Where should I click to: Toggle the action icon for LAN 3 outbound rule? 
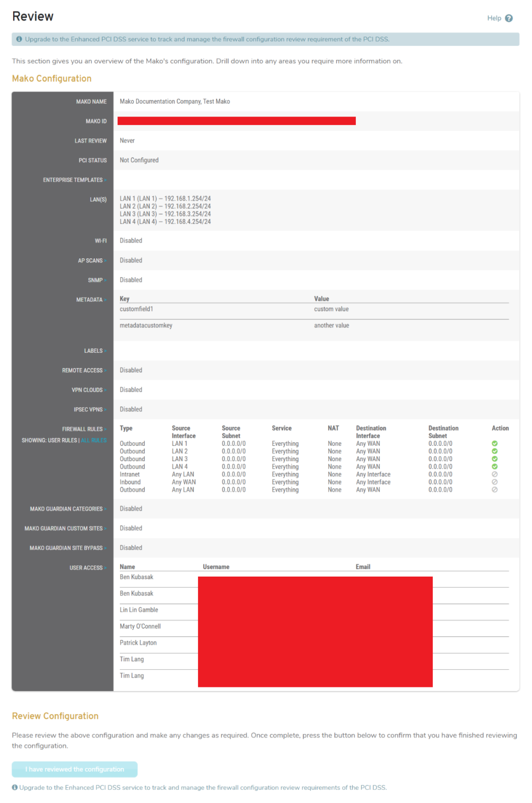[x=495, y=458]
